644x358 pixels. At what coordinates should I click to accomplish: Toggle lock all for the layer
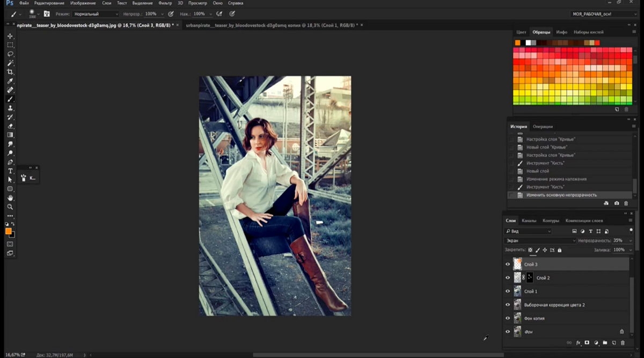pos(560,250)
